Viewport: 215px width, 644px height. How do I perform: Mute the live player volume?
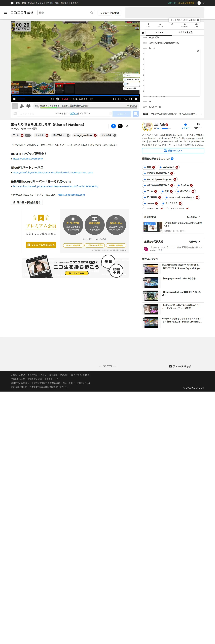[x=15, y=99]
